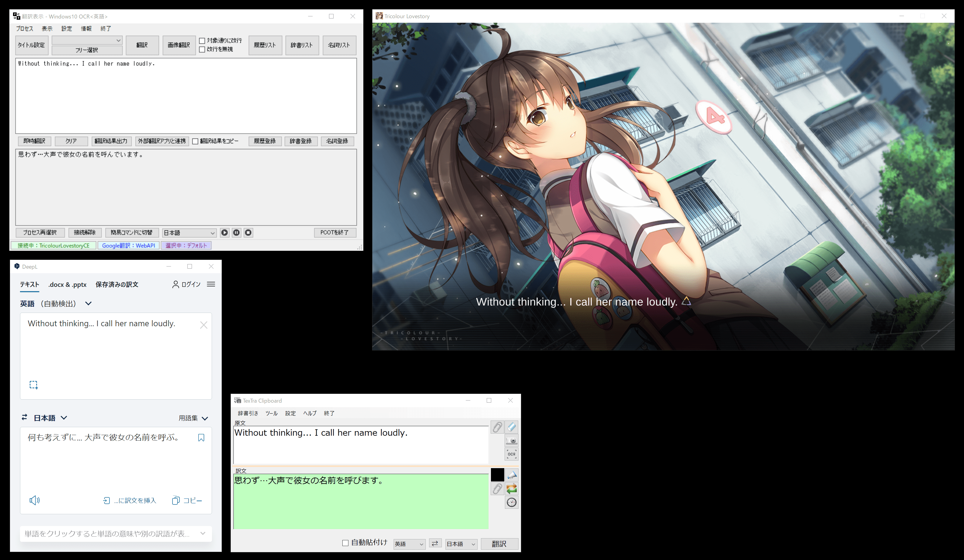Switch to the 保存済みの訳文 tab in DeepL
Screen dimensions: 964x560
tap(117, 284)
